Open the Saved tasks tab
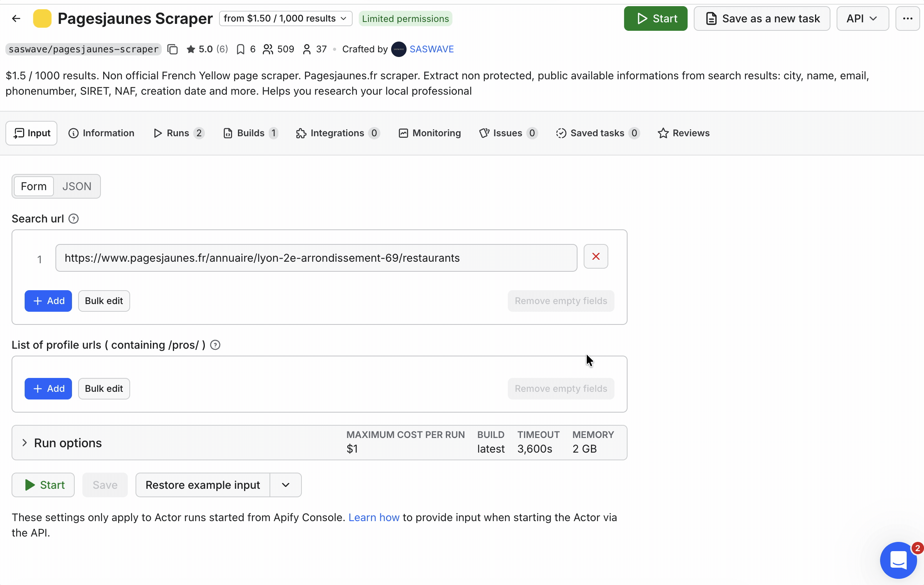 coord(598,133)
